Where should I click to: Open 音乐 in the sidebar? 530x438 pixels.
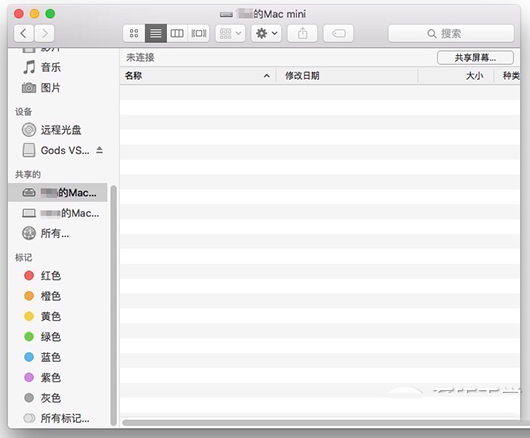pos(51,67)
